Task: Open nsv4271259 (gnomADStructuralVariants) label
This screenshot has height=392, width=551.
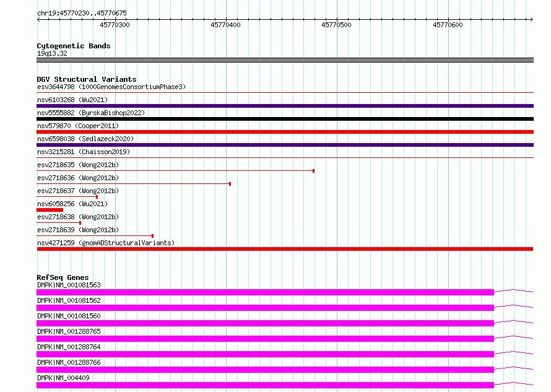Action: [106, 243]
